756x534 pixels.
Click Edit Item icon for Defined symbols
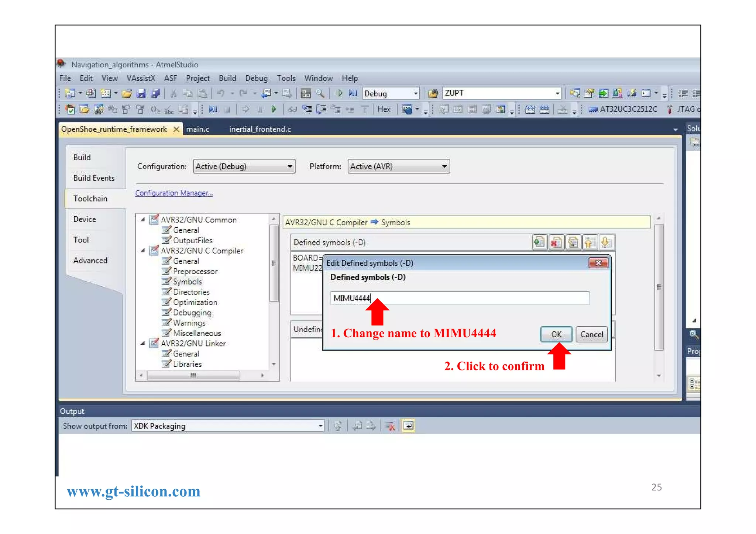tap(573, 242)
